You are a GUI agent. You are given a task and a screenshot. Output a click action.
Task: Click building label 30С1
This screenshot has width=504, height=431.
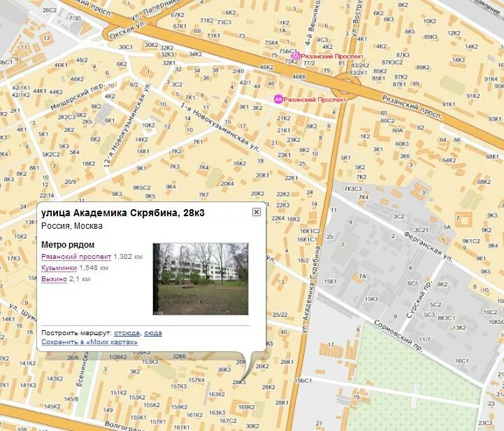pyautogui.click(x=126, y=47)
